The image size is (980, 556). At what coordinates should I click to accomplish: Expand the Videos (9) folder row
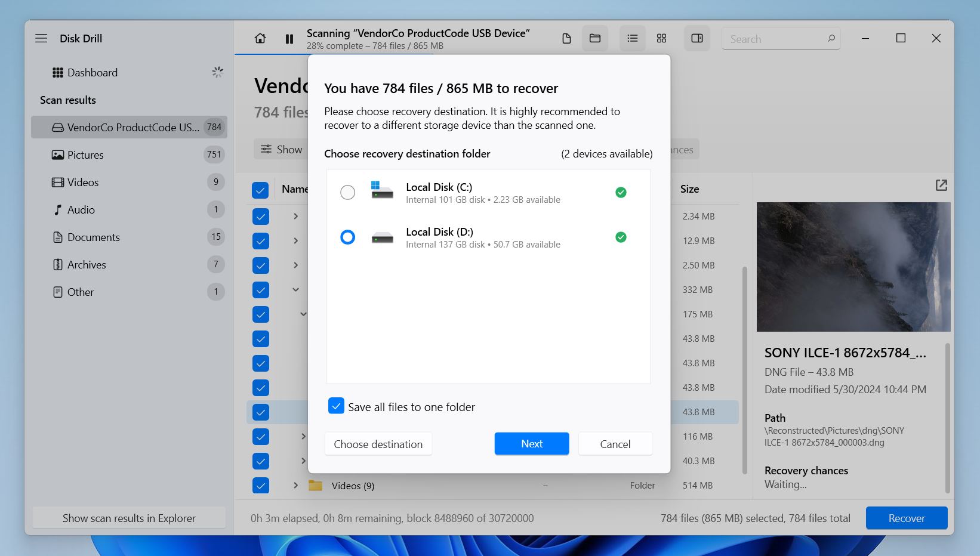[295, 486]
